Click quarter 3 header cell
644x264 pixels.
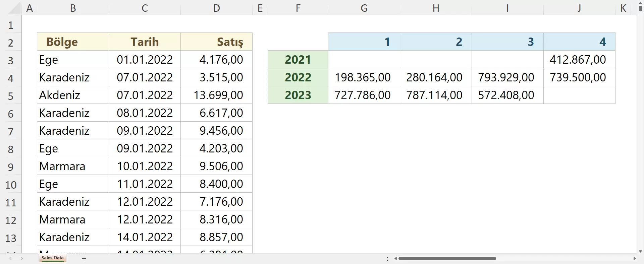[507, 42]
